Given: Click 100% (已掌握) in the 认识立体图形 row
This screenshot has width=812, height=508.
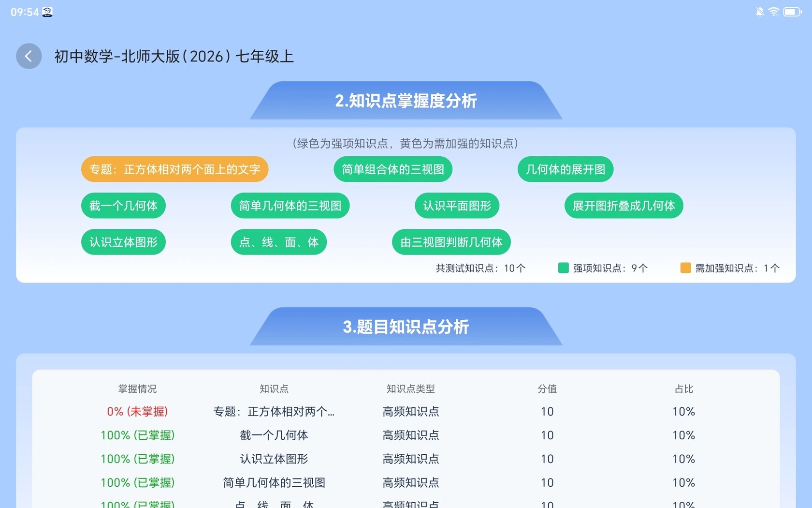Looking at the screenshot, I should point(137,459).
